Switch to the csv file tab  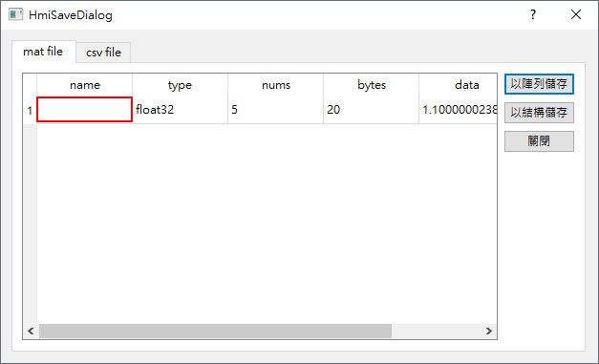point(103,53)
